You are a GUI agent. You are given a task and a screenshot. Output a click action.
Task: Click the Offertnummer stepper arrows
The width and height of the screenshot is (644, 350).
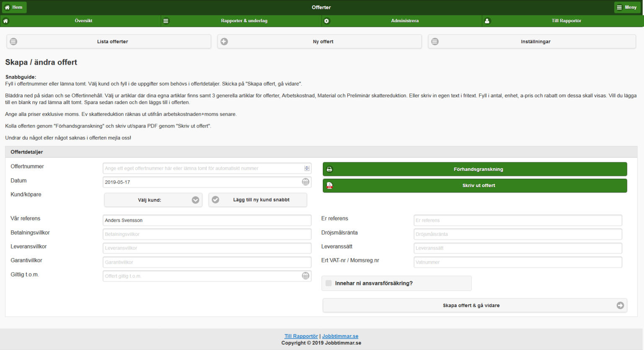pos(306,168)
